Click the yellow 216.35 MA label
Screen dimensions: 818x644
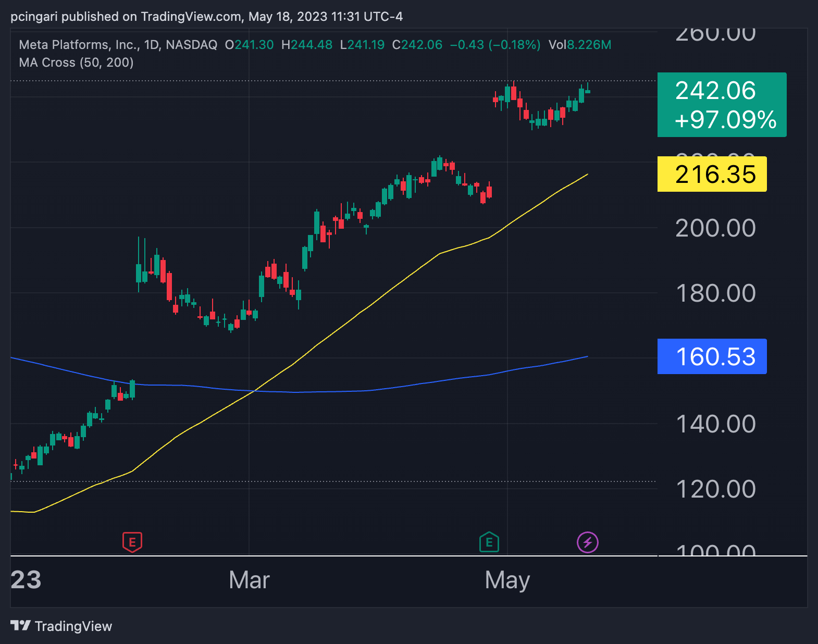pos(712,174)
